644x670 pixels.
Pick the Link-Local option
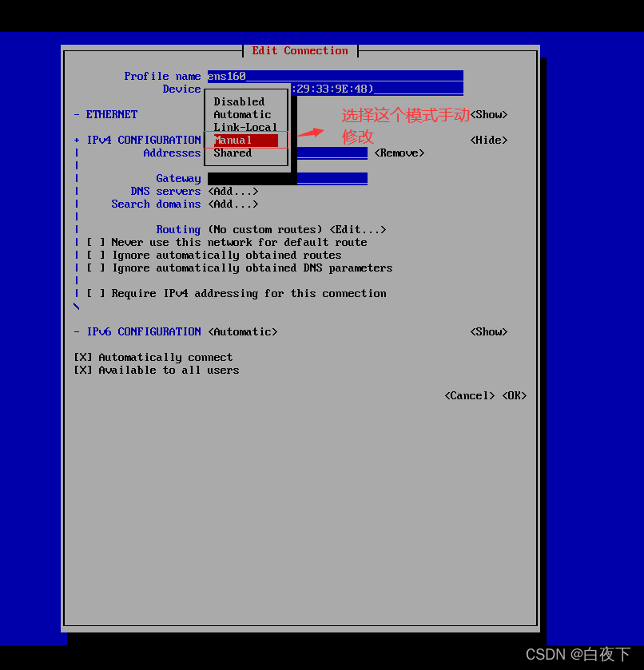click(245, 127)
